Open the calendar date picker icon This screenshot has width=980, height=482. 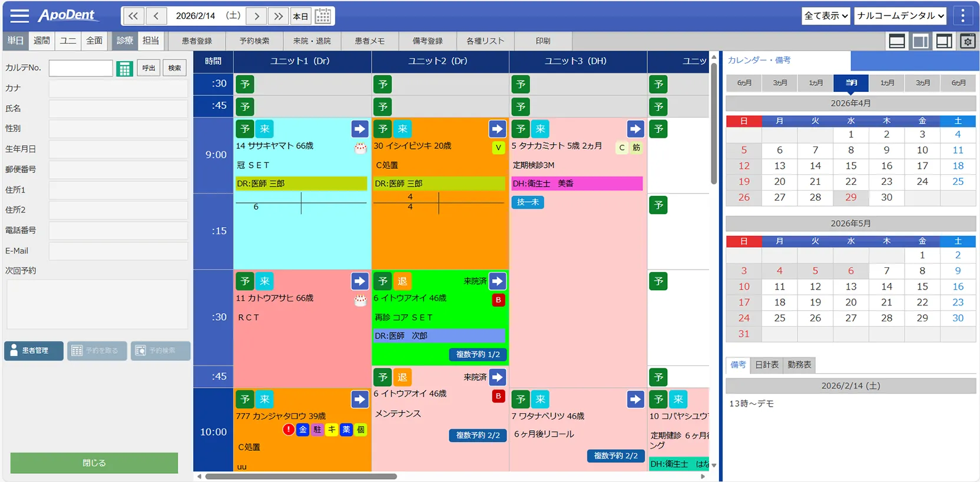point(323,16)
